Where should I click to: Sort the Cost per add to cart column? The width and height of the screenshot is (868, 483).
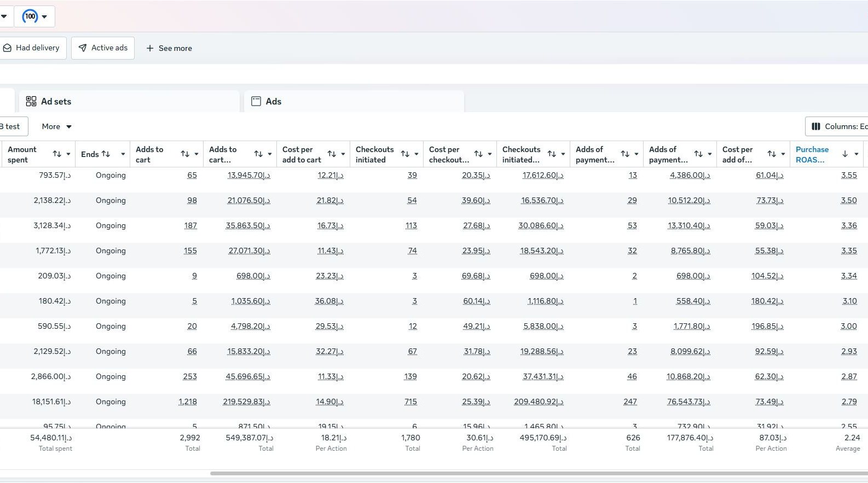pos(332,154)
